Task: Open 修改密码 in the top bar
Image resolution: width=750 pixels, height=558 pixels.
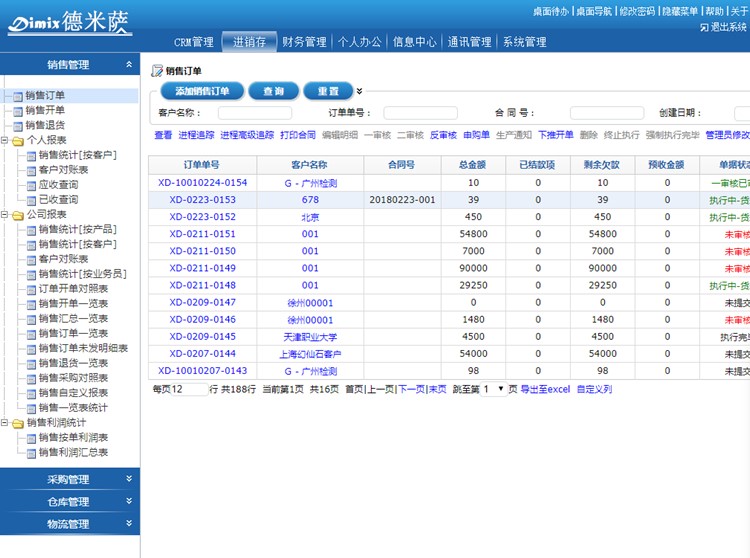Action: (637, 11)
